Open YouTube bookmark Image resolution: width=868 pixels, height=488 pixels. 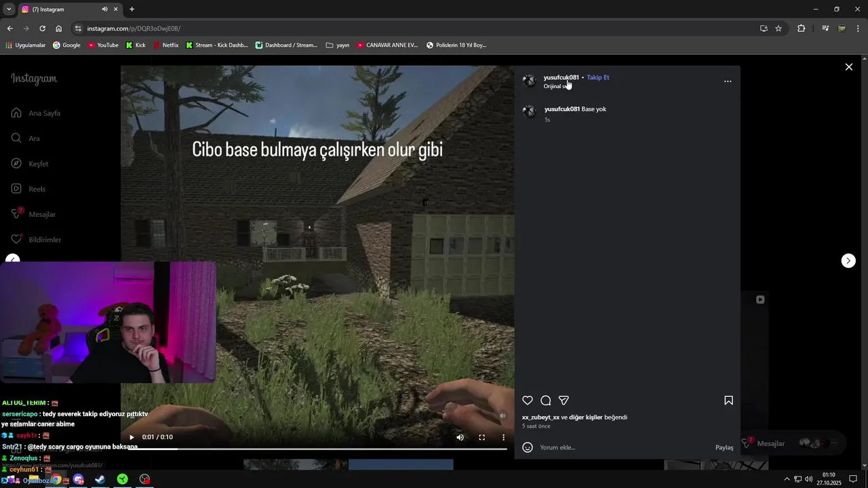click(102, 45)
